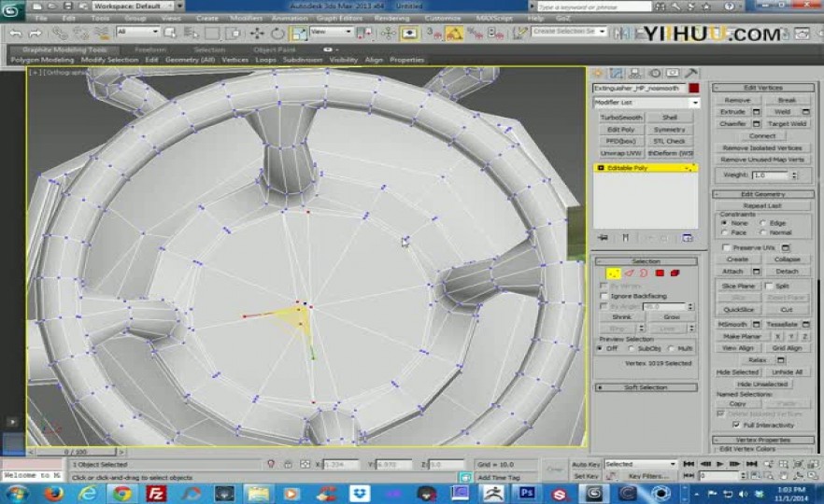This screenshot has height=504, width=824.
Task: Click the red object color swatch
Action: [x=693, y=88]
